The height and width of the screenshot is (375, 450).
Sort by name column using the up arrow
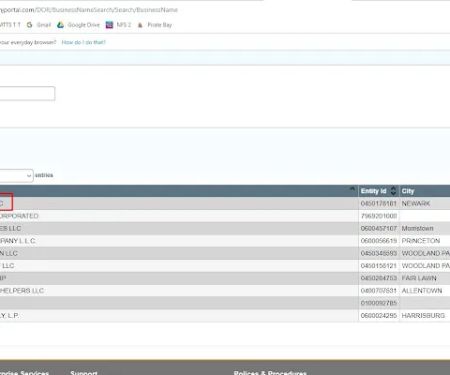pyautogui.click(x=352, y=189)
